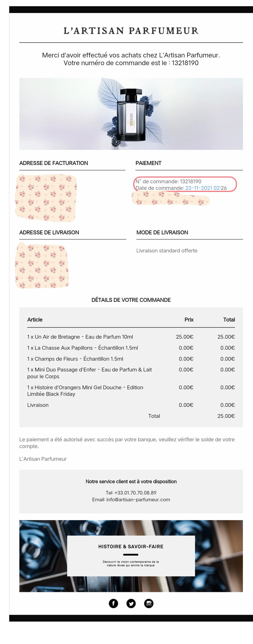Click the L'Artisan Parfumeur header logo

131,31
